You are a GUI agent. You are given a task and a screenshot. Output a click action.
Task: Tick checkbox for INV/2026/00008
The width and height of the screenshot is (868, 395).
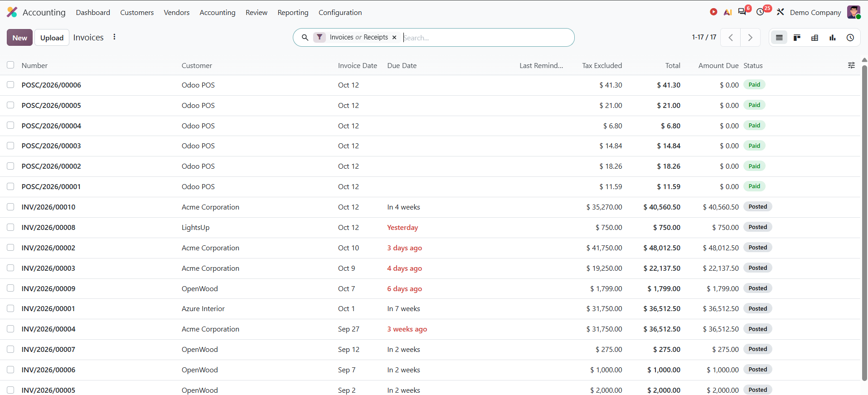click(10, 227)
